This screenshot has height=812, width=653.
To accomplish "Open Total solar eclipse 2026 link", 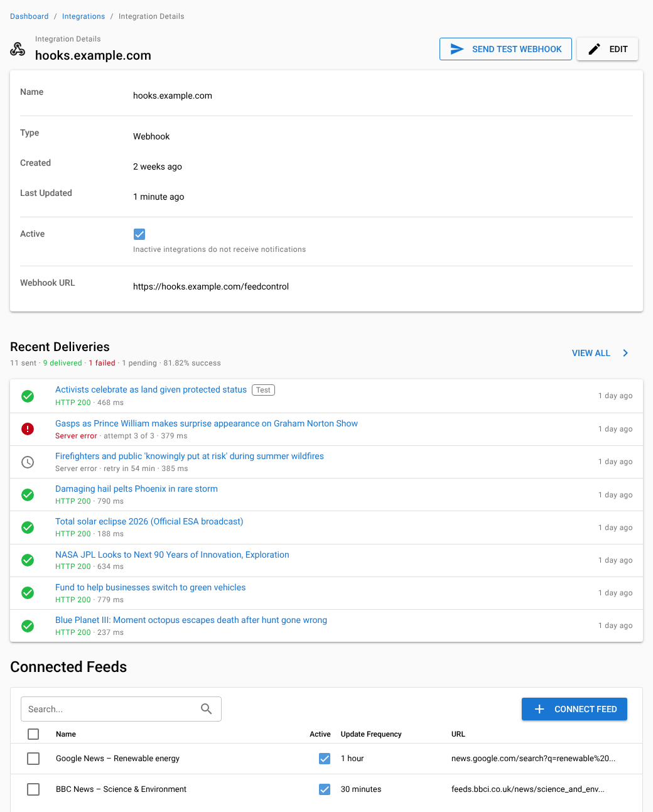I will click(x=149, y=522).
